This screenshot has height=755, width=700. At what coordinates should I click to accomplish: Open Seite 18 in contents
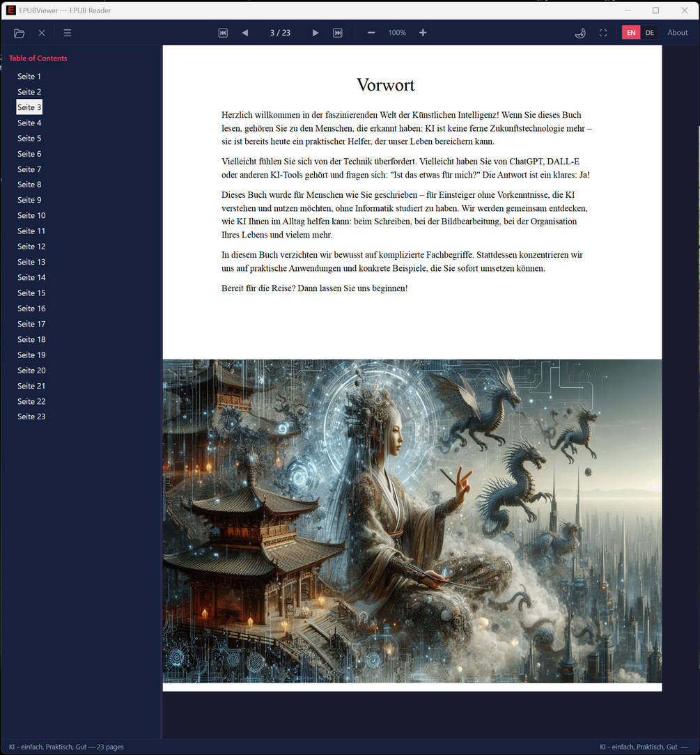[31, 339]
